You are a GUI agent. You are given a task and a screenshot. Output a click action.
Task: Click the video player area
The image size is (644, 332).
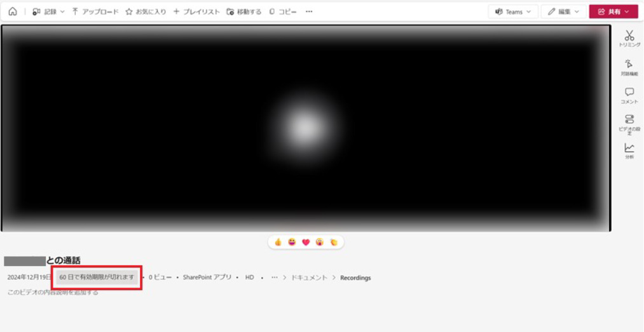tap(306, 128)
